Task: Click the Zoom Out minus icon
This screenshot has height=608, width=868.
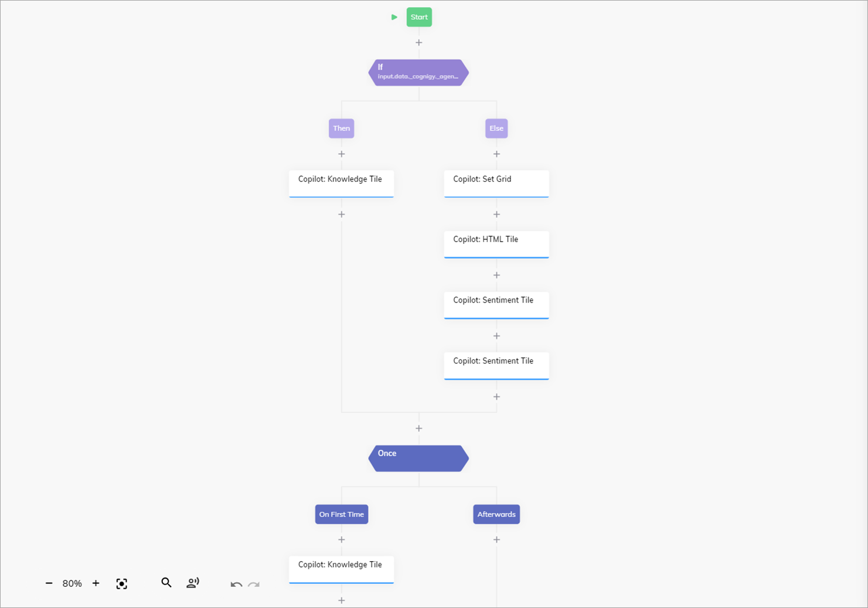Action: 49,583
